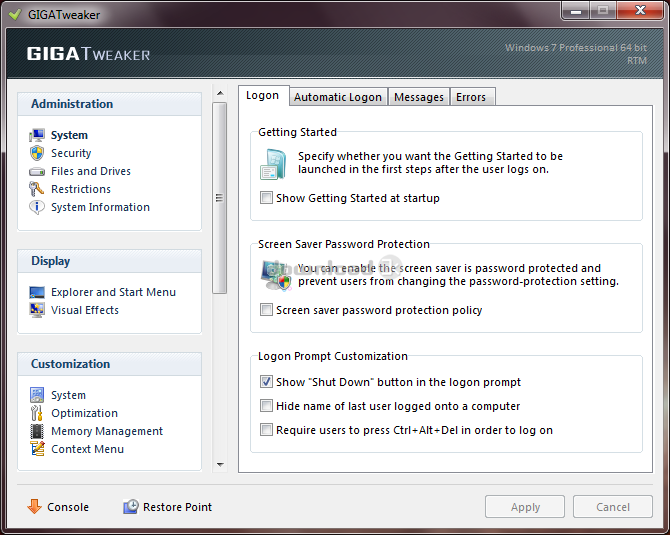Click the Visual Effects icon
The width and height of the screenshot is (670, 535).
tap(37, 310)
